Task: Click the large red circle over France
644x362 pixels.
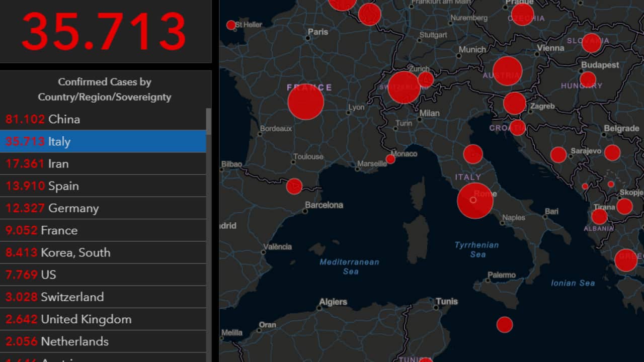Action: [x=305, y=102]
